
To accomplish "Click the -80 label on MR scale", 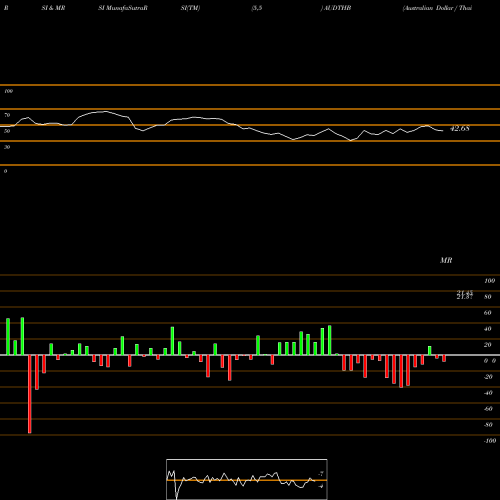I will [x=488, y=425].
